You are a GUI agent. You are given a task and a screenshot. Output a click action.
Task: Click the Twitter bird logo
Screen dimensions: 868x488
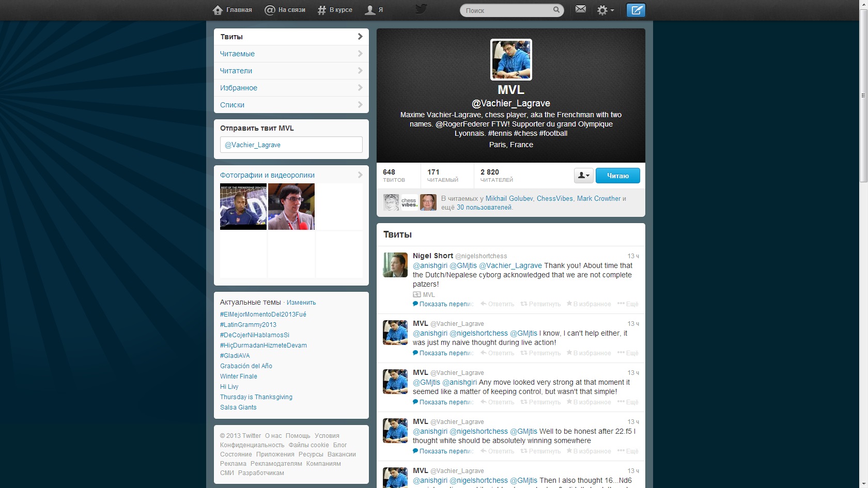(x=421, y=9)
